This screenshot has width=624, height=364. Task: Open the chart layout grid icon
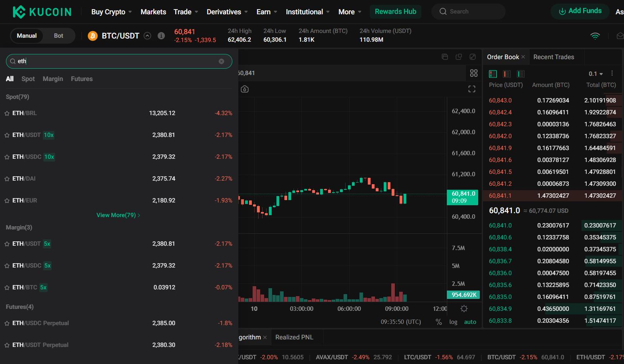click(x=474, y=73)
